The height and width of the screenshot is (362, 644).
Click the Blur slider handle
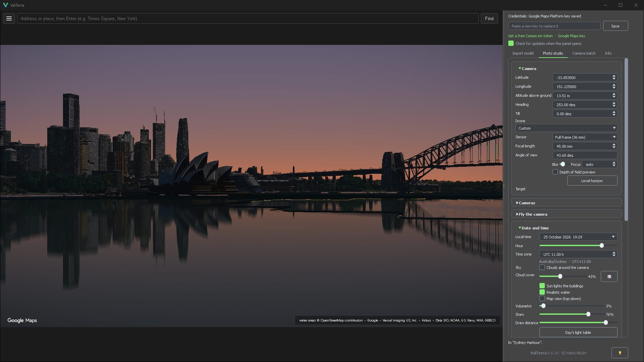[x=563, y=164]
